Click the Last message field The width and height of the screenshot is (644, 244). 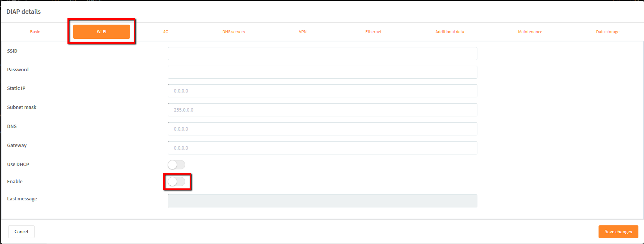pos(322,201)
